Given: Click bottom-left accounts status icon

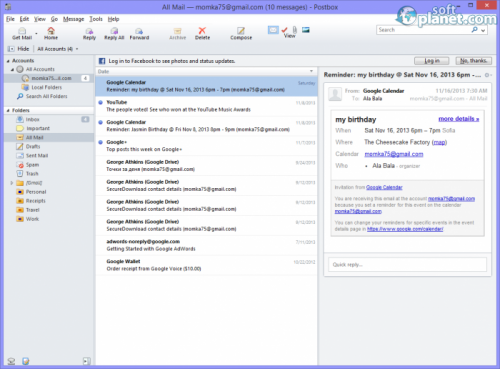Looking at the screenshot, I should coord(11,361).
